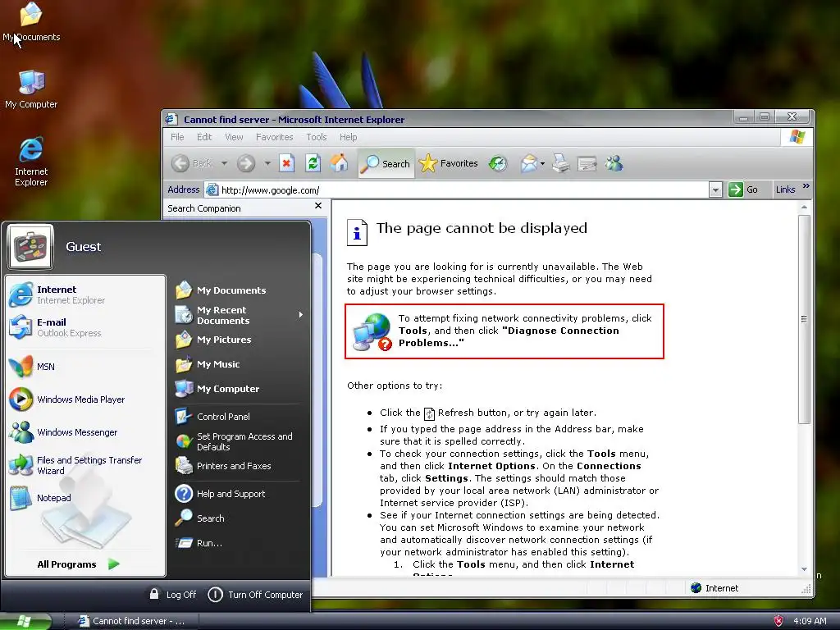Click the Log Off button
This screenshot has width=840, height=630.
[x=172, y=595]
